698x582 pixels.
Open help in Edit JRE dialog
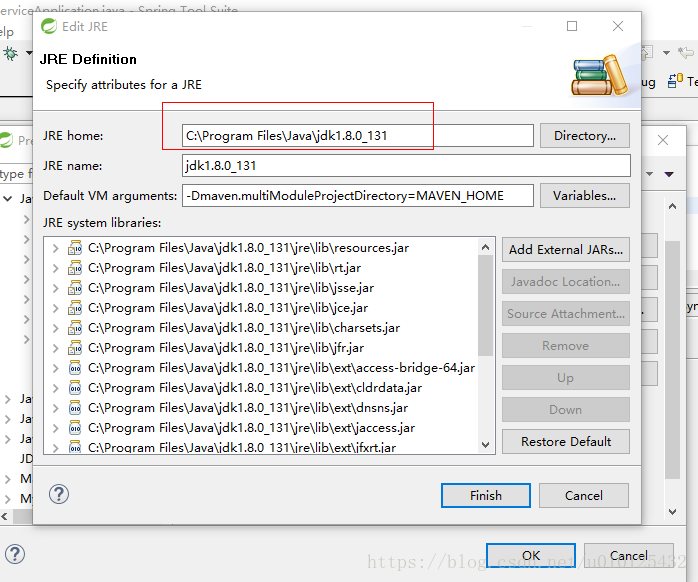pyautogui.click(x=59, y=494)
